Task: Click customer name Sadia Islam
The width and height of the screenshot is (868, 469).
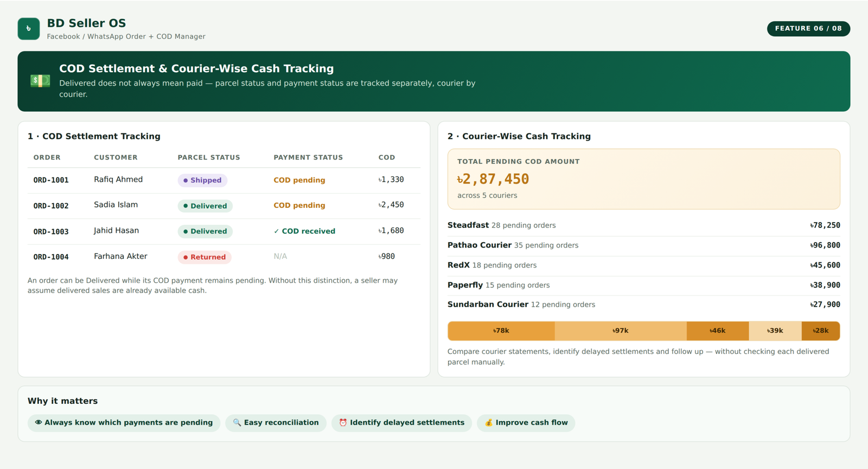Action: tap(116, 205)
